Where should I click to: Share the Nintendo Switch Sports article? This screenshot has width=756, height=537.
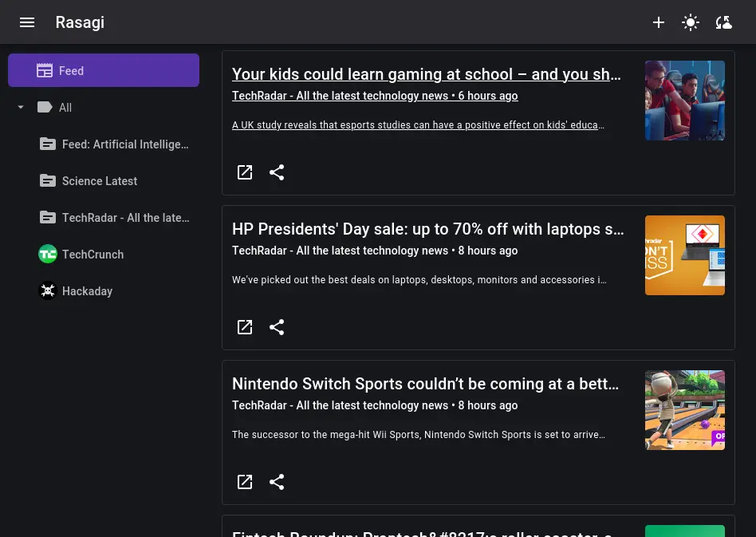point(277,482)
